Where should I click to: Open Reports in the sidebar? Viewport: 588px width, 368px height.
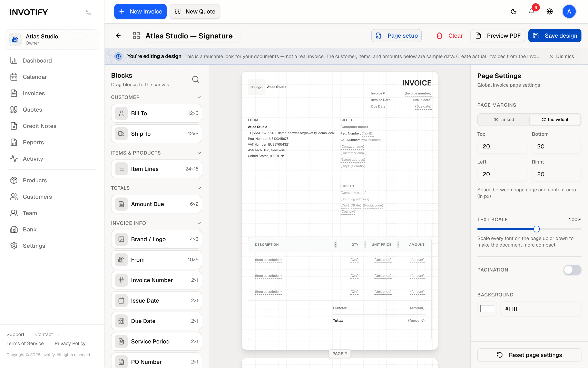click(x=52, y=142)
